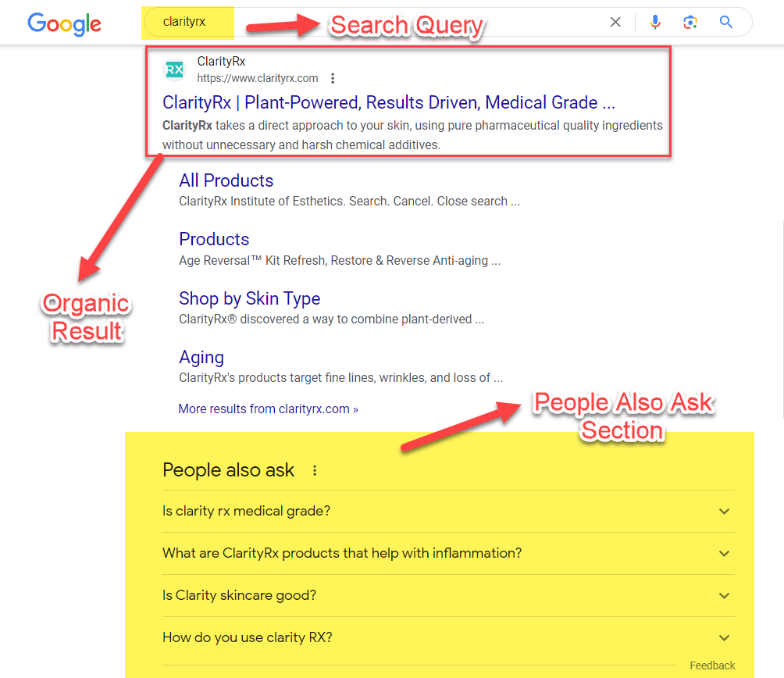Screen dimensions: 784x678
Task: Click the 'takes a direct approach' description
Action: tap(412, 135)
